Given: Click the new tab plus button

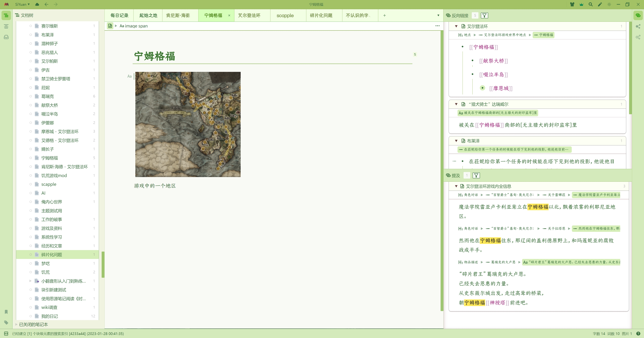Looking at the screenshot, I should (384, 15).
